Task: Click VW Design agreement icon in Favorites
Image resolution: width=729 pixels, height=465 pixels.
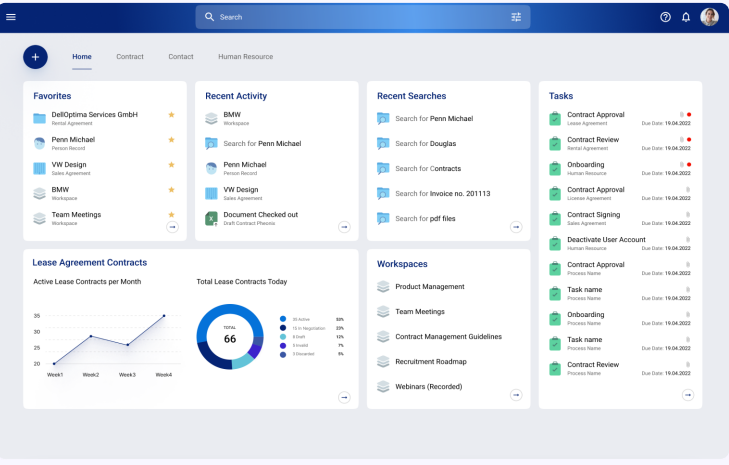Action: pos(40,168)
